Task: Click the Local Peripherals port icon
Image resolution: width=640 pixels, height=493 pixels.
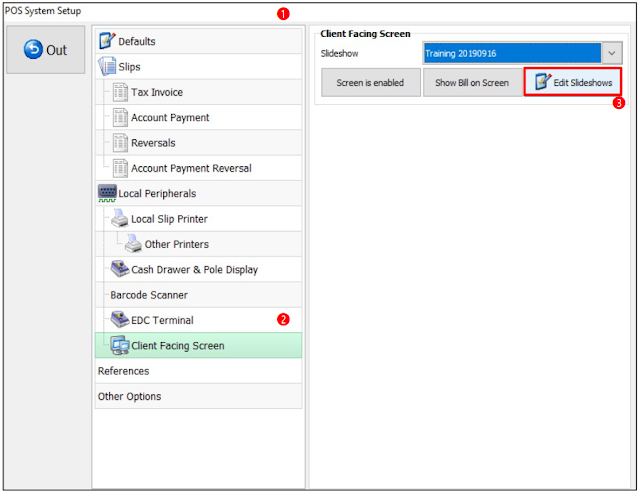Action: [x=107, y=193]
